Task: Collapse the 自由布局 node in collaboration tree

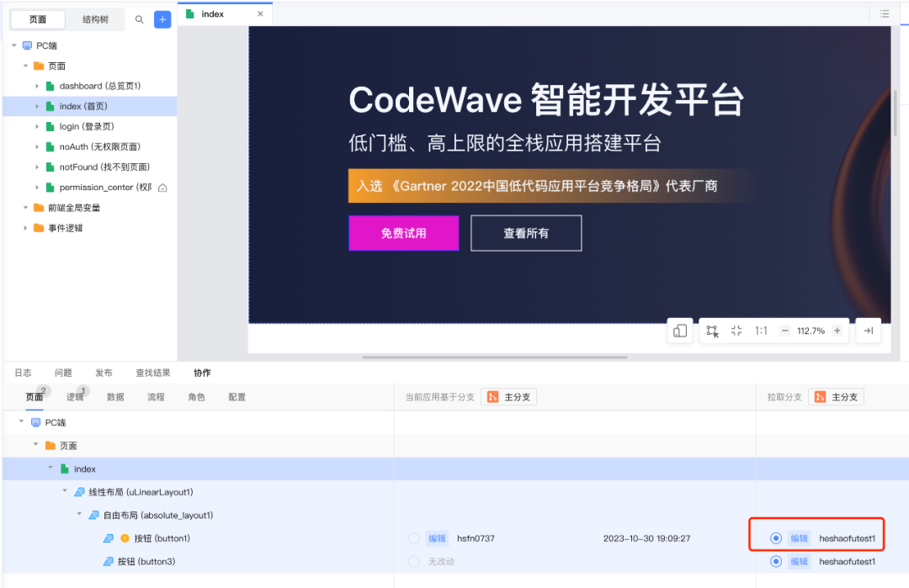Action: (x=79, y=514)
